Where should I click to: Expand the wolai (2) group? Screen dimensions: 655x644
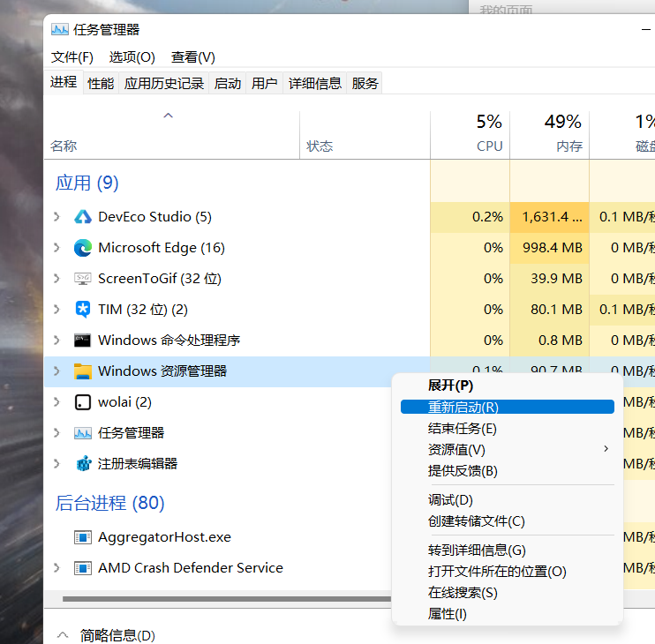pos(56,402)
